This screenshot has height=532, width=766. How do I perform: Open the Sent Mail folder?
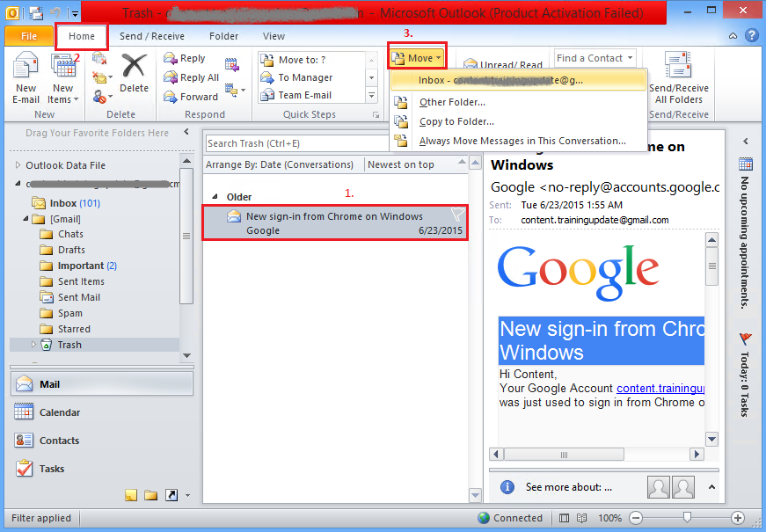78,297
